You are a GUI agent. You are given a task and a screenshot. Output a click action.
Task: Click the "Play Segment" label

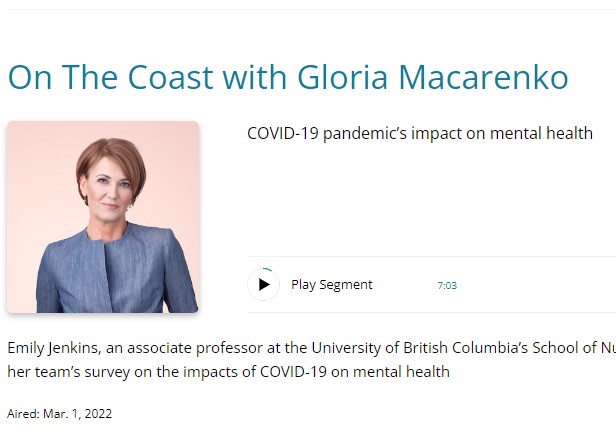click(331, 285)
